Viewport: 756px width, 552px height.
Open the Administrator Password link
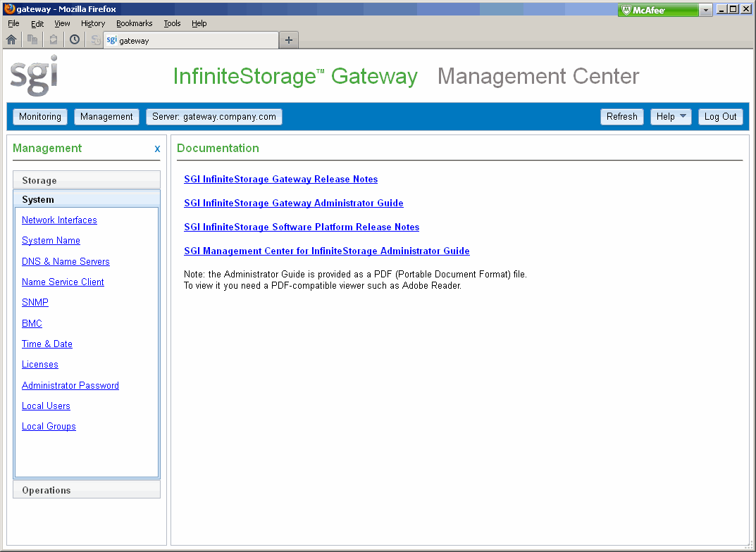coord(70,385)
